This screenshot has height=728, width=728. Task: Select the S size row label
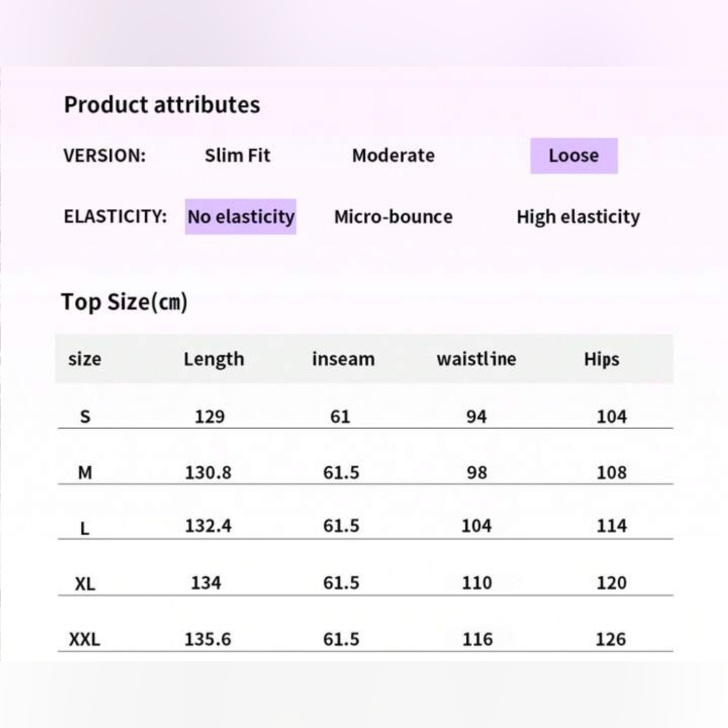click(x=85, y=416)
